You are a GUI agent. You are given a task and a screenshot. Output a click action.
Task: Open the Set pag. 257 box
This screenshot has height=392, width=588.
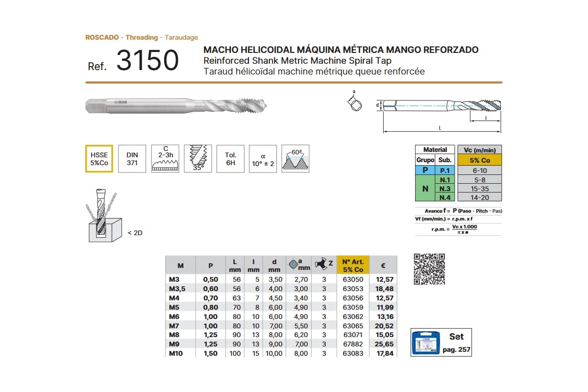tap(441, 342)
